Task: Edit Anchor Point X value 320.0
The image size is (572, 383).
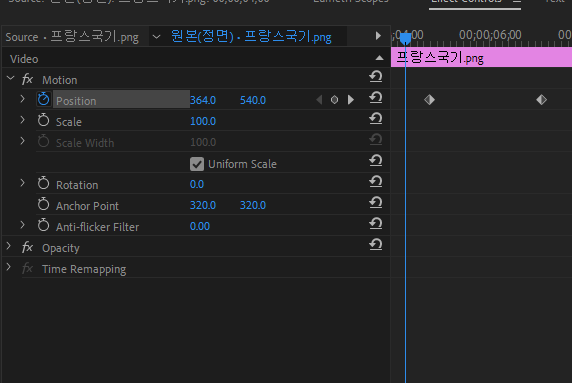Action: [x=203, y=205]
